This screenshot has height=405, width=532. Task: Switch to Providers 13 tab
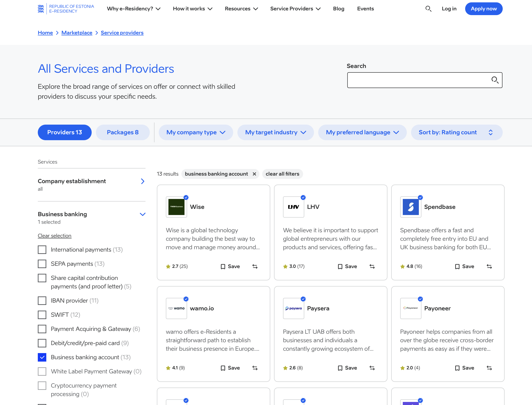65,132
